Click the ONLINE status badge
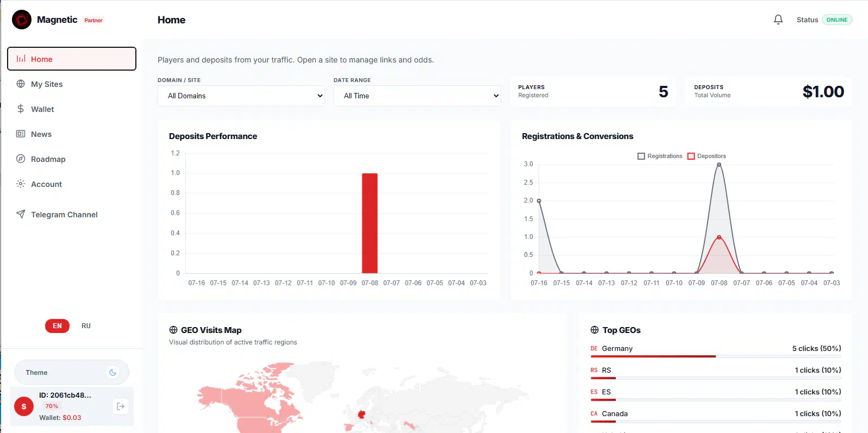This screenshot has height=433, width=868. [x=837, y=20]
